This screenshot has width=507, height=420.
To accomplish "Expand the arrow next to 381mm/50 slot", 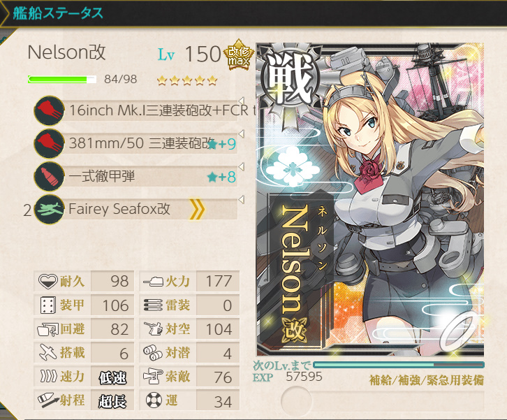I will [241, 133].
